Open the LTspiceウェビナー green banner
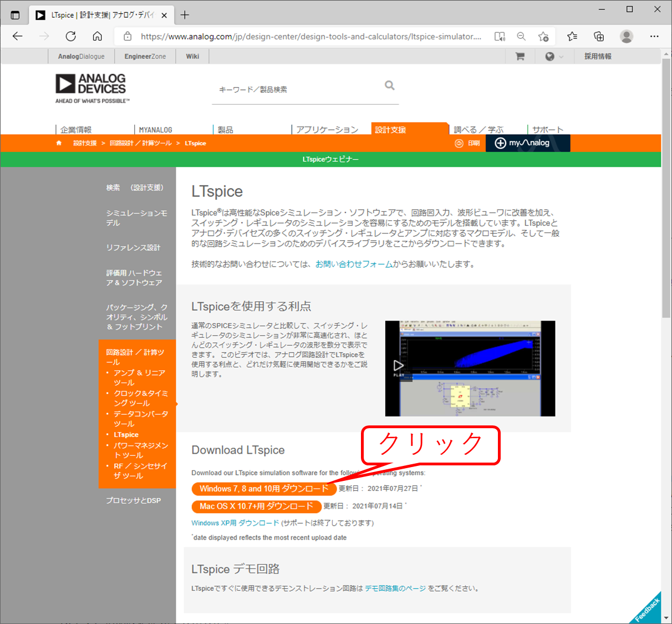The width and height of the screenshot is (672, 624). pyautogui.click(x=330, y=159)
